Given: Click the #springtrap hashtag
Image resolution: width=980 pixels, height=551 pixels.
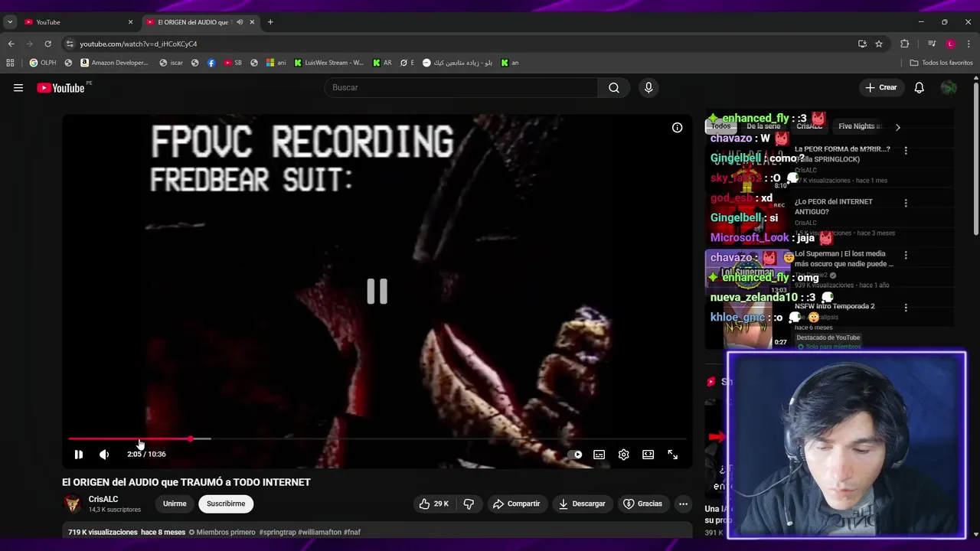Looking at the screenshot, I should (277, 532).
